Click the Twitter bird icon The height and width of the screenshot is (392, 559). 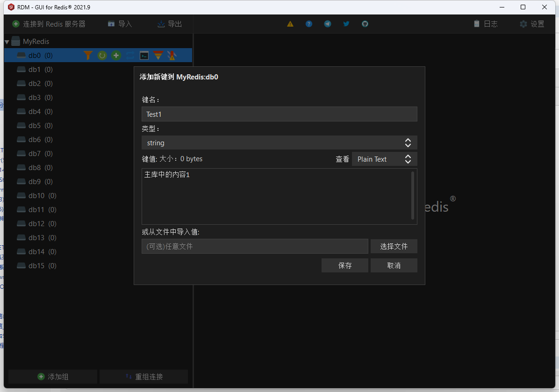point(346,24)
